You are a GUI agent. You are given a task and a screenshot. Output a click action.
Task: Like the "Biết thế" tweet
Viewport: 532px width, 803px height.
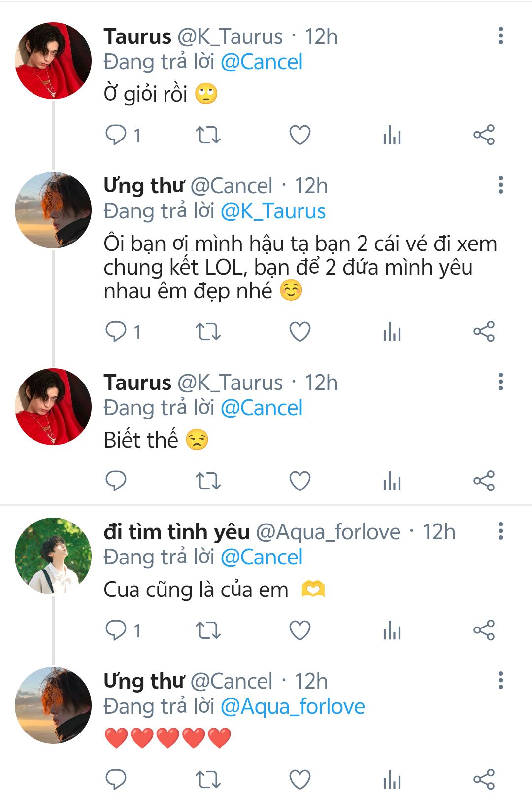299,481
